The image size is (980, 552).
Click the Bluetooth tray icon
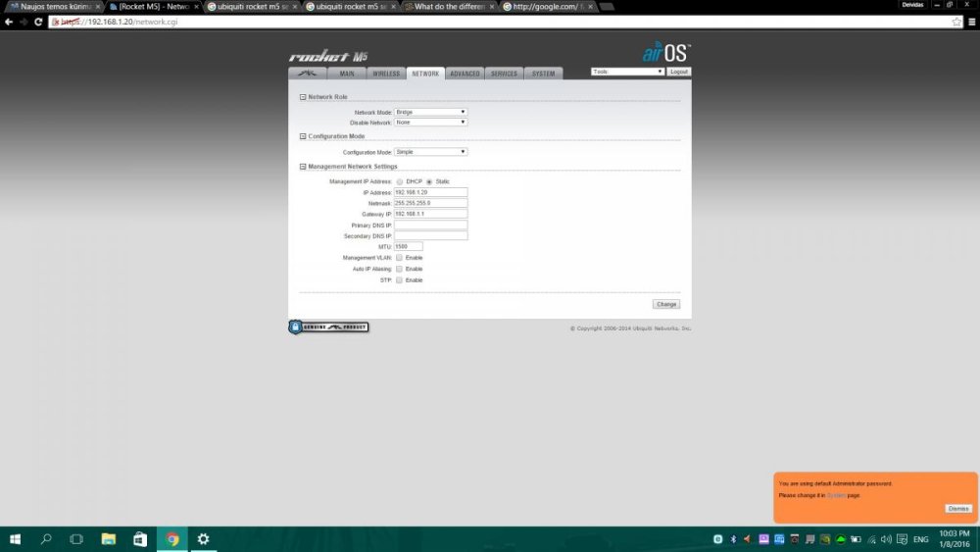[733, 539]
